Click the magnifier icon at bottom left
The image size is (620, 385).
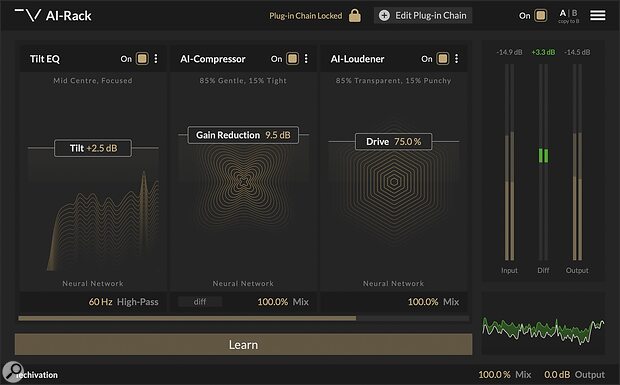pos(13,372)
